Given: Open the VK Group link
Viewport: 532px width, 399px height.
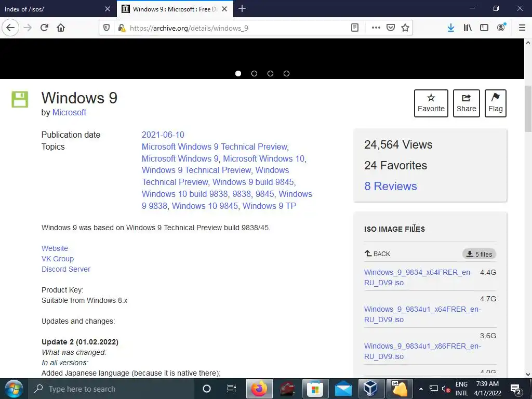Looking at the screenshot, I should [58, 259].
